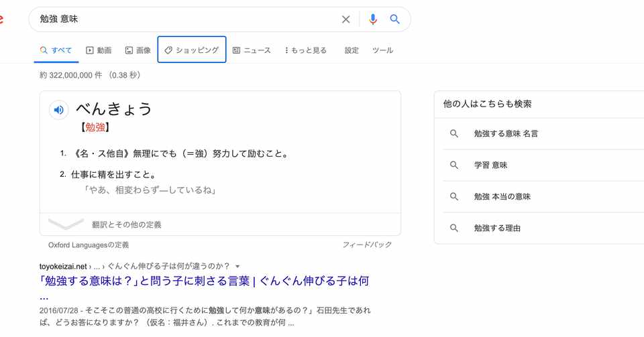Open the toyokeizai 勉強する意味は result title
Screen dimensions: 644x337
click(204, 281)
